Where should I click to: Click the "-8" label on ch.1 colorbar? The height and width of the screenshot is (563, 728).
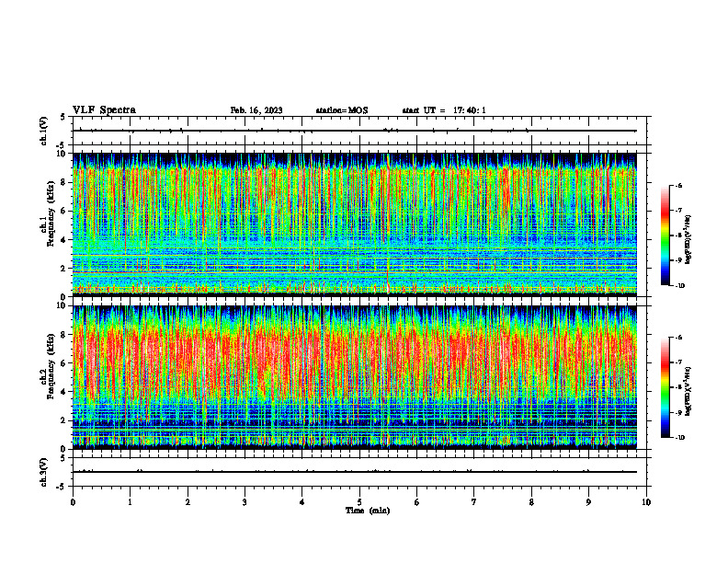(678, 236)
